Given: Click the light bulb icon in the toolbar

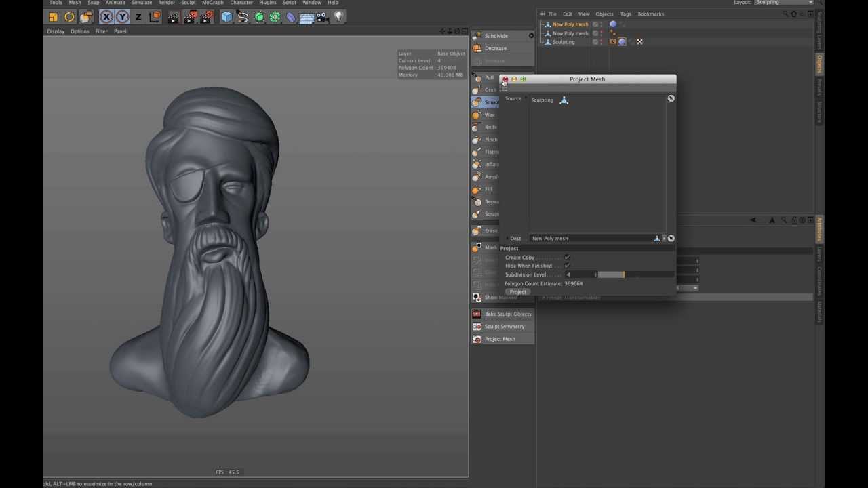Looking at the screenshot, I should coord(338,16).
